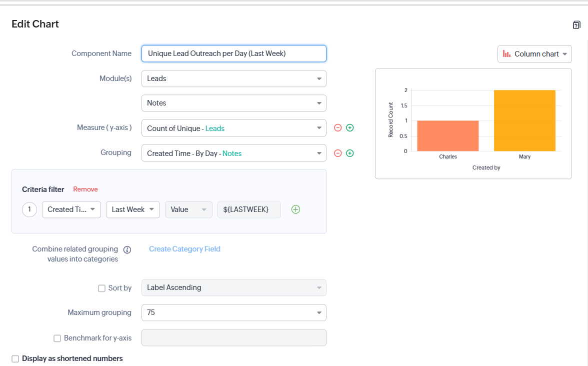Check Display as shortened numbers
The width and height of the screenshot is (588, 366).
click(15, 358)
